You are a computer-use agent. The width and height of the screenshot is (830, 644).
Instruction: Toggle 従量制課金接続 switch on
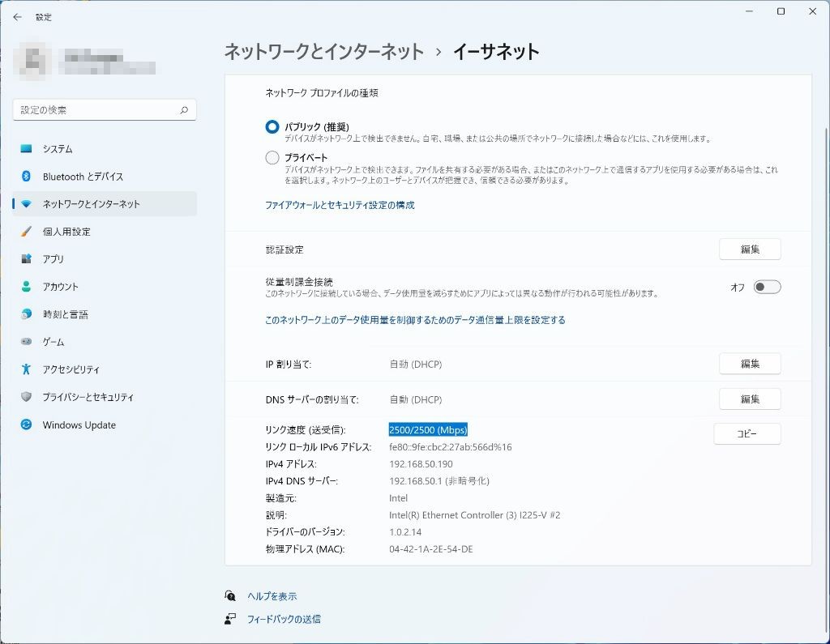(x=767, y=287)
